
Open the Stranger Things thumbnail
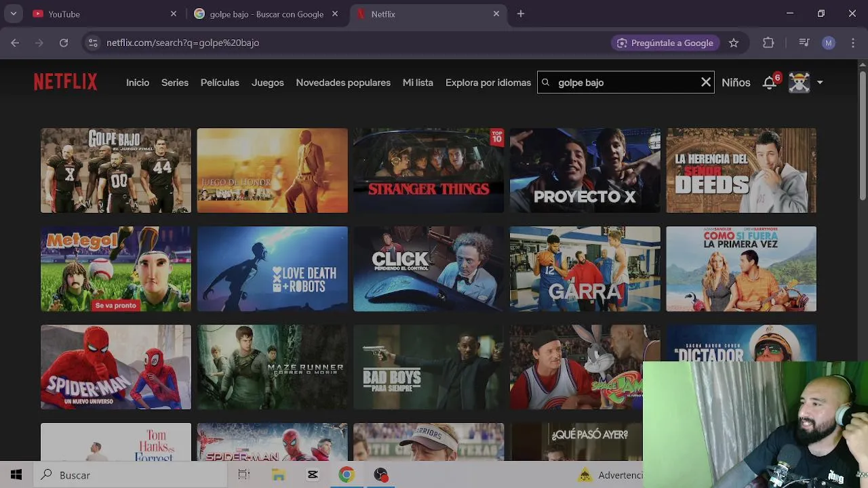[429, 171]
